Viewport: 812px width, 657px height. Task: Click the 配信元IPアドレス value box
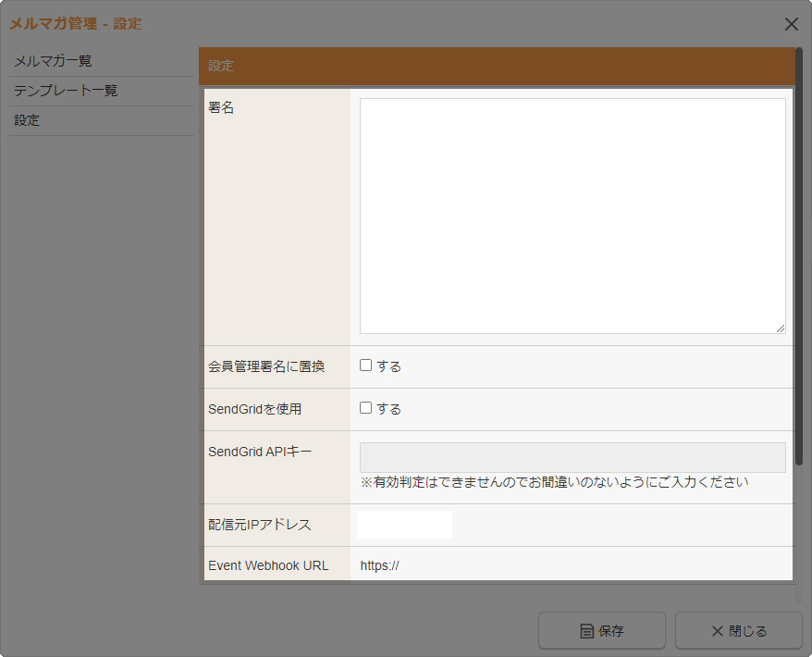point(404,525)
